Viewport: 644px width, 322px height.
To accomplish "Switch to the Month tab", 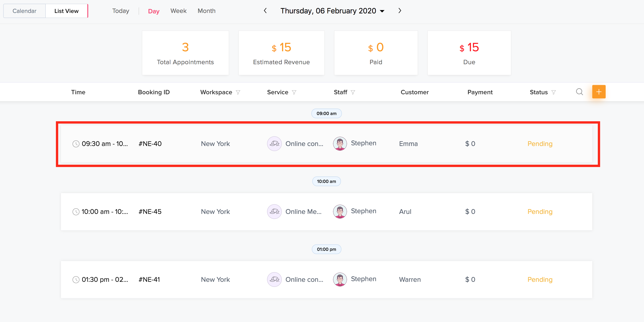I will pyautogui.click(x=206, y=11).
